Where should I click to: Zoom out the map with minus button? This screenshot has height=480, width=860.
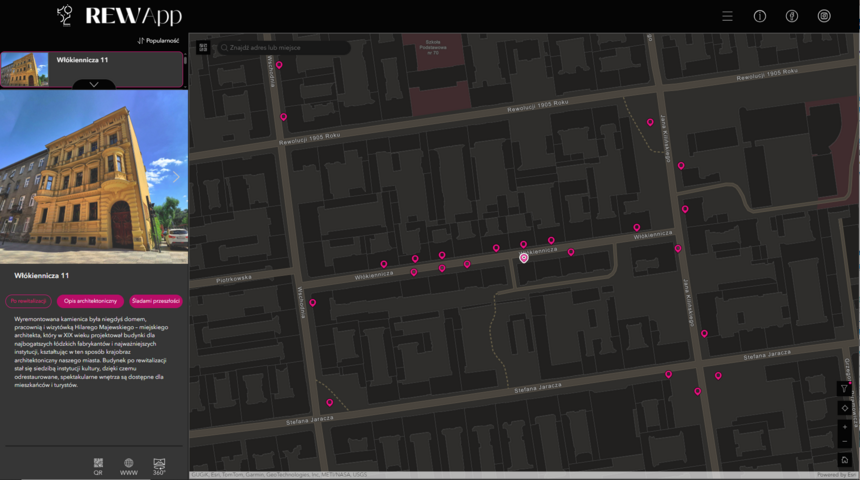(x=845, y=441)
